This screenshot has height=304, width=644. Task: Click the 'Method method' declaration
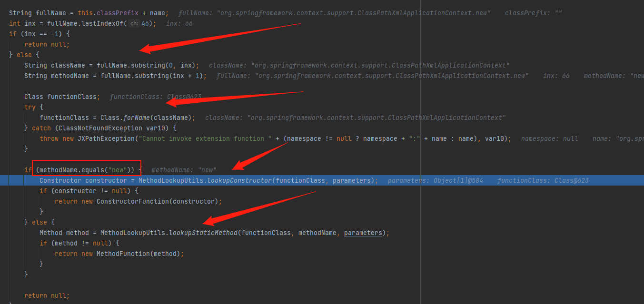(64, 233)
